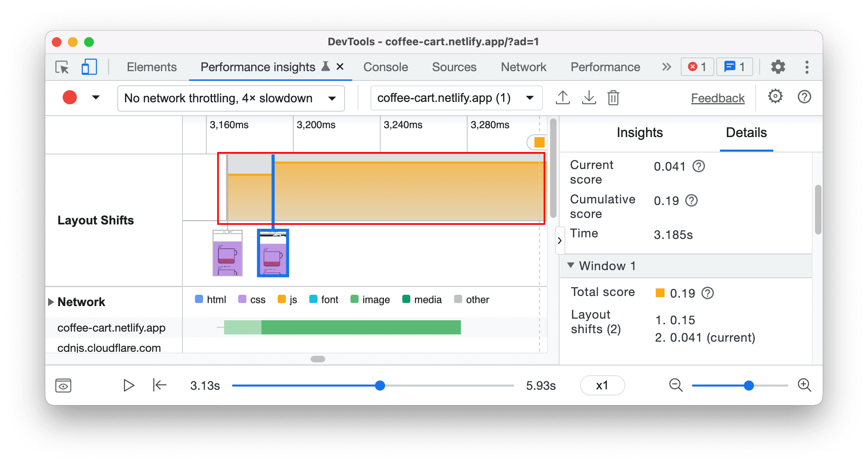Expand the Network section
The width and height of the screenshot is (868, 465).
pos(51,300)
